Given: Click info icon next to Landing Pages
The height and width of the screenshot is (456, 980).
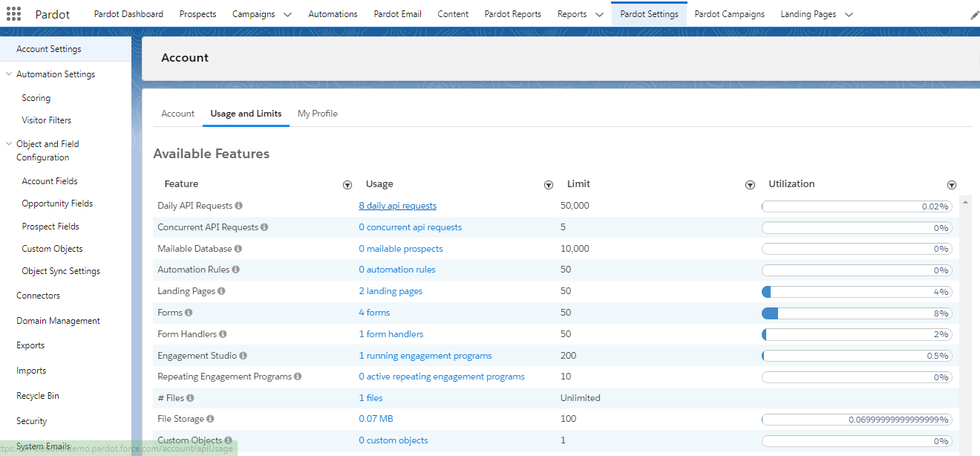Looking at the screenshot, I should click(x=222, y=291).
